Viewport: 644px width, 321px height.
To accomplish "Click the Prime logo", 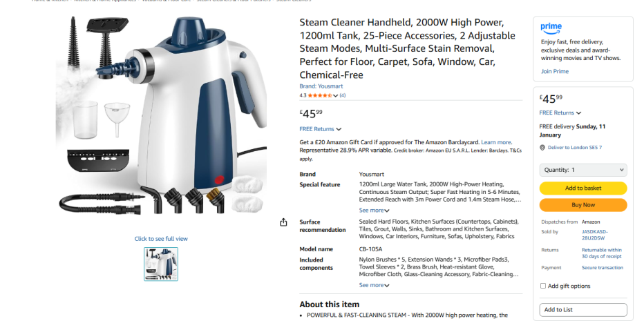I will click(551, 28).
